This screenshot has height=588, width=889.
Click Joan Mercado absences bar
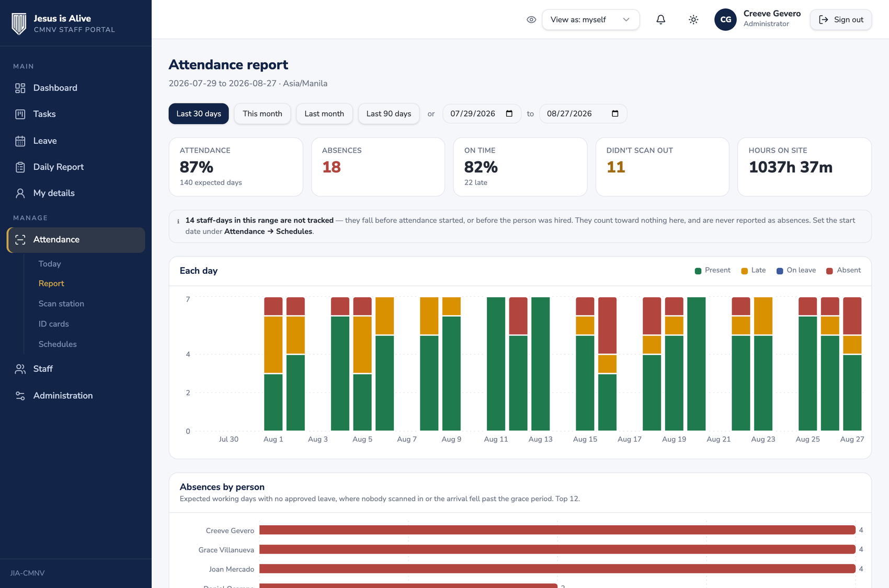click(557, 569)
